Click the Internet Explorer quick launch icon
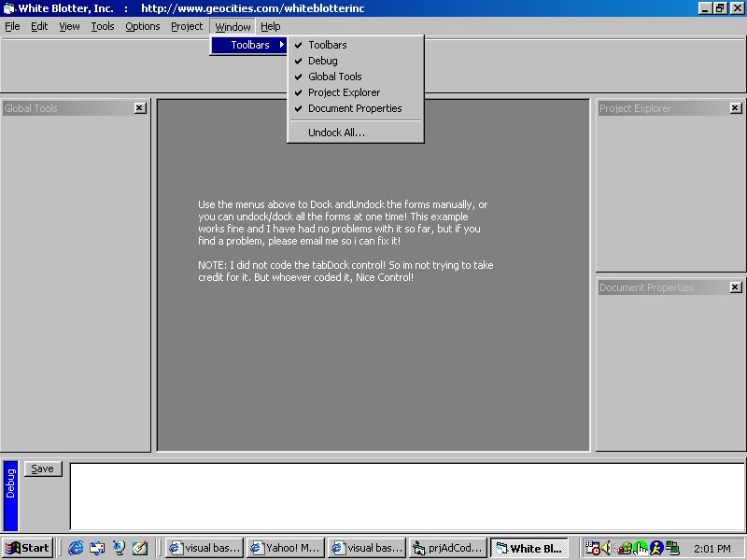 76,548
